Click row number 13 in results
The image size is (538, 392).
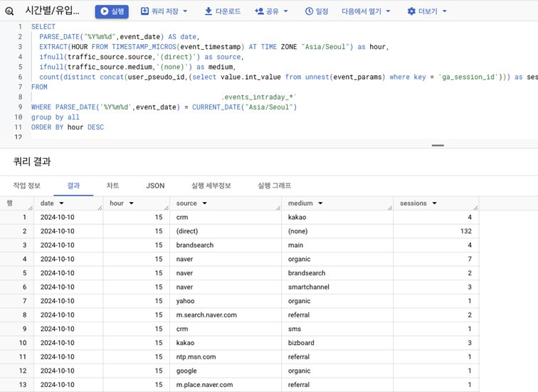pos(23,385)
